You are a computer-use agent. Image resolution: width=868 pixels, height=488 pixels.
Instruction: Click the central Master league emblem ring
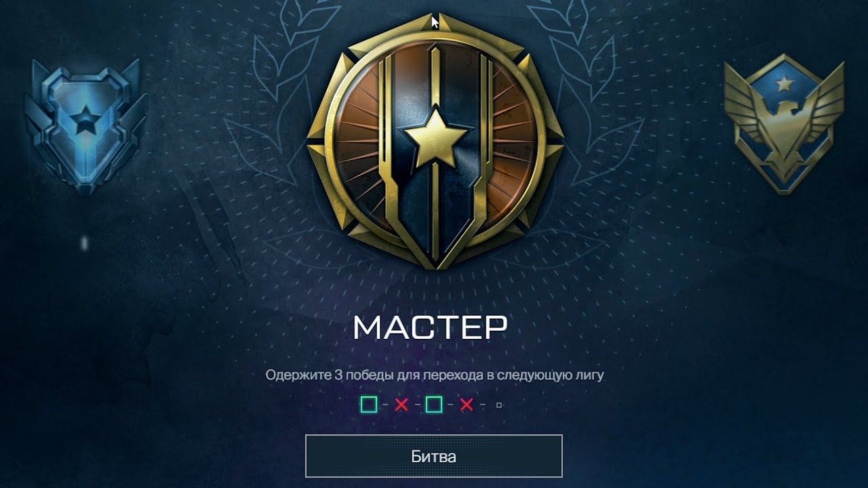(434, 143)
